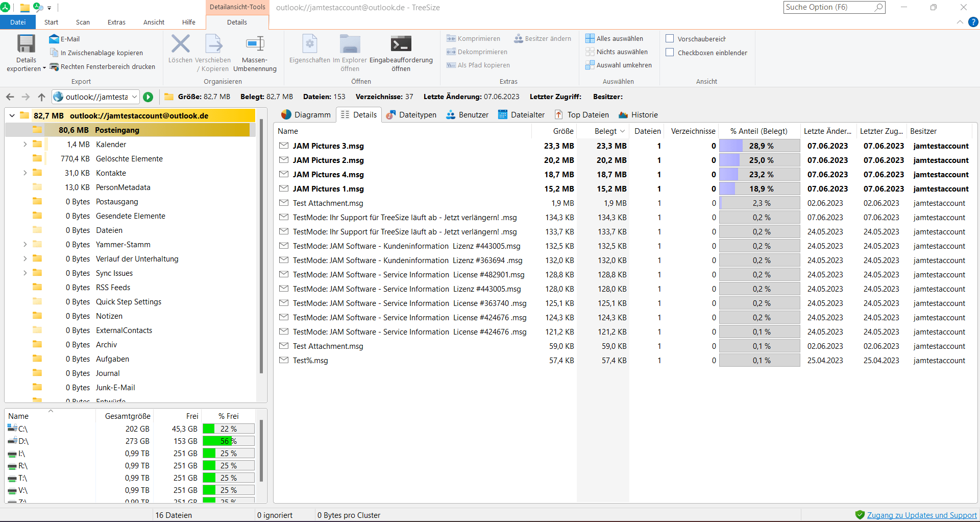The height and width of the screenshot is (522, 980).
Task: Switch to the Historie tab
Action: 638,115
